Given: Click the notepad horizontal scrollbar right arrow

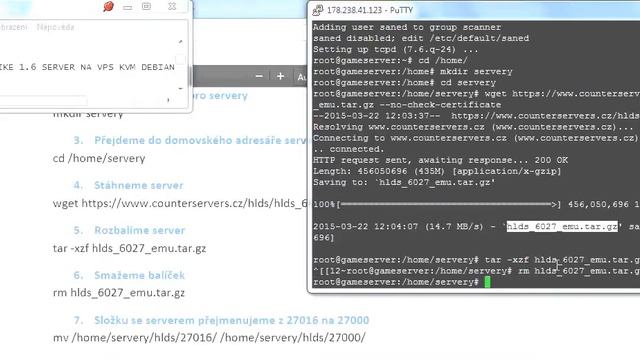Looking at the screenshot, I should tap(168, 100).
